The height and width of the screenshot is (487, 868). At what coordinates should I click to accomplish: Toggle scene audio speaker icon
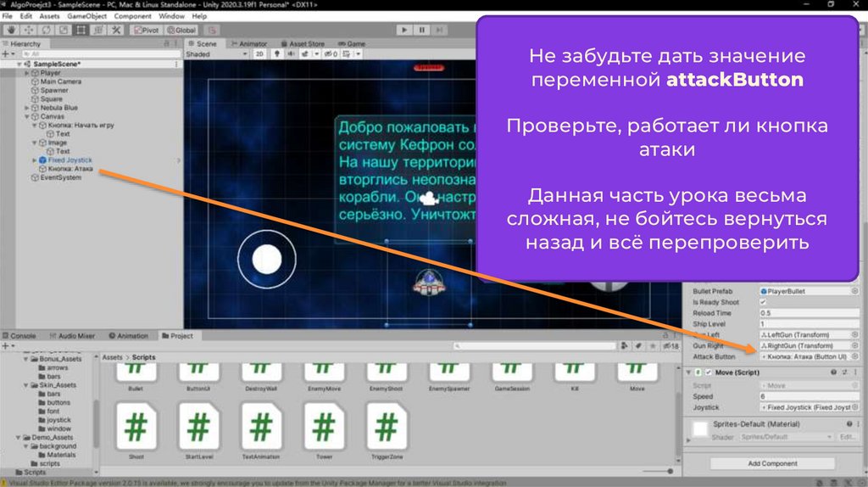click(x=291, y=53)
